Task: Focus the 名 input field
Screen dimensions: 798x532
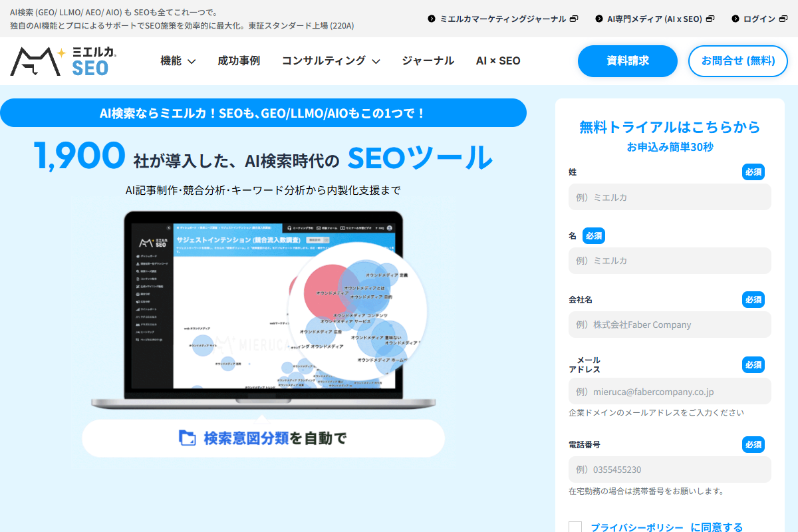Action: click(670, 261)
